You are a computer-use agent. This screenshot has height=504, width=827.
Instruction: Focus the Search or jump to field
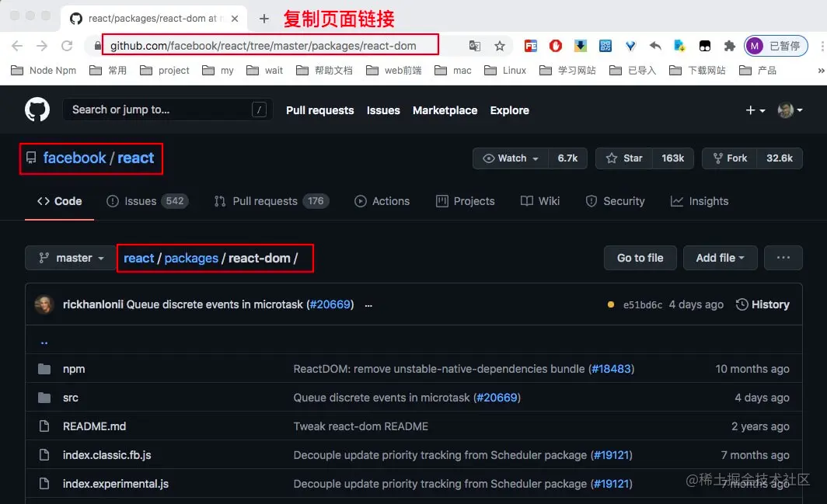click(167, 109)
